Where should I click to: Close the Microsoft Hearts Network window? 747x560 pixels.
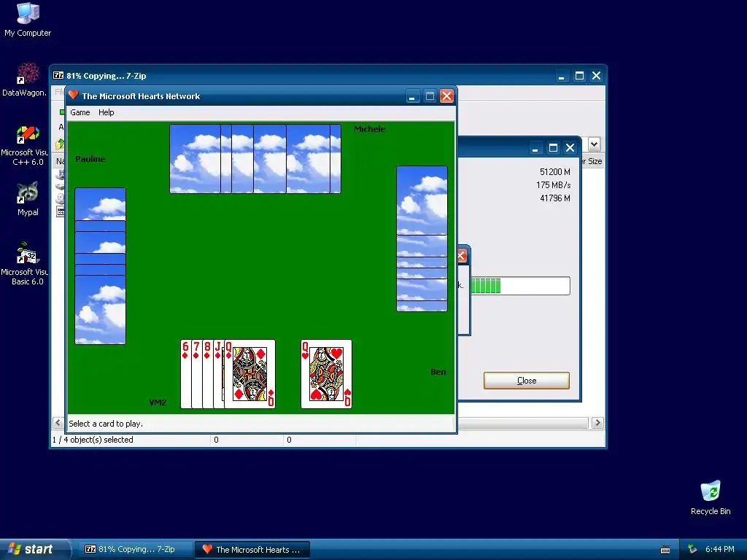[x=446, y=96]
